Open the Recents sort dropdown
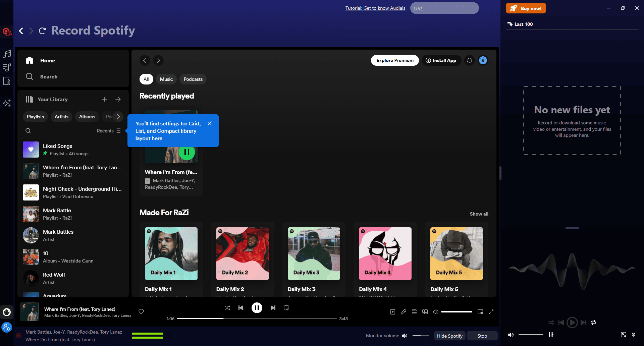Screen dimensions: 644x346 pyautogui.click(x=109, y=131)
